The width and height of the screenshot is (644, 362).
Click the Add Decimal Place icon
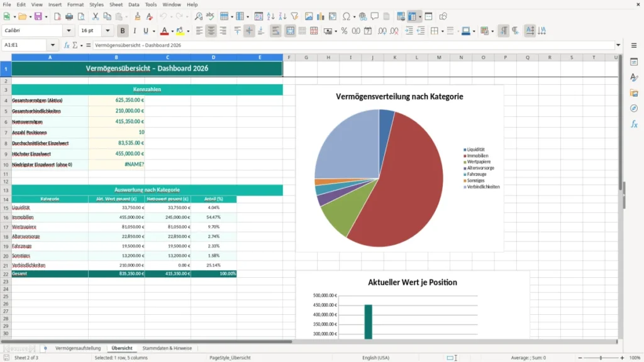pyautogui.click(x=382, y=31)
